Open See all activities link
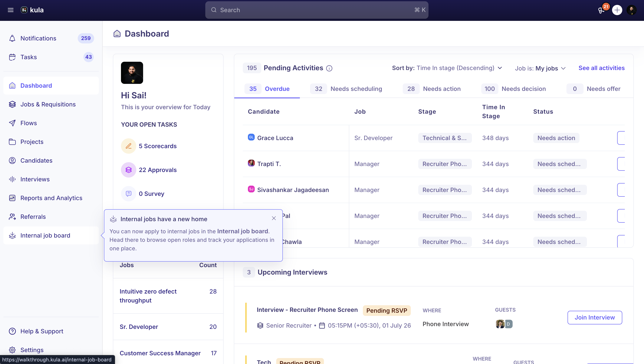The image size is (644, 364). point(601,68)
